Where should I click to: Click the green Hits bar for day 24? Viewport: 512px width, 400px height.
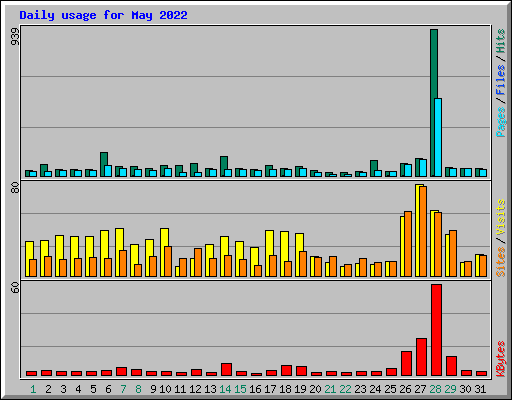pyautogui.click(x=373, y=168)
